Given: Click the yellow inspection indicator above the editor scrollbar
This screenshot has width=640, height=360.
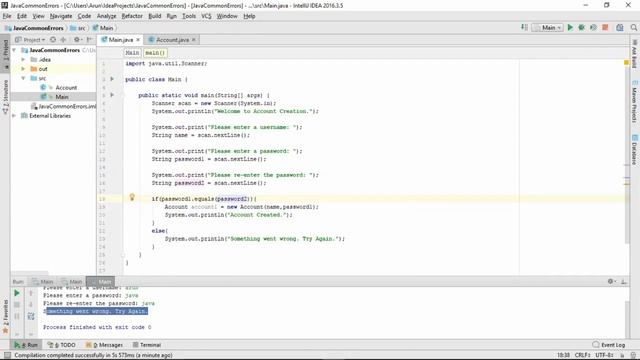Looking at the screenshot, I should click(x=626, y=62).
